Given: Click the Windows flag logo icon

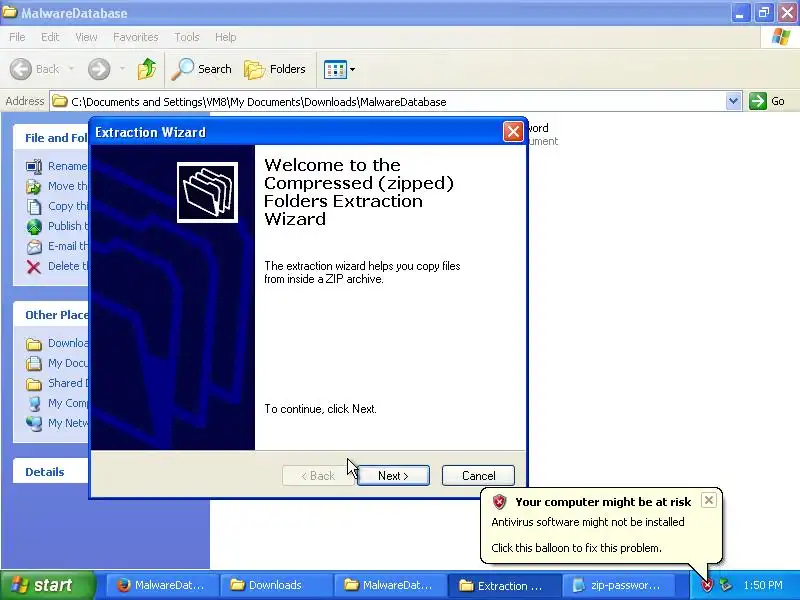Looking at the screenshot, I should tap(781, 37).
